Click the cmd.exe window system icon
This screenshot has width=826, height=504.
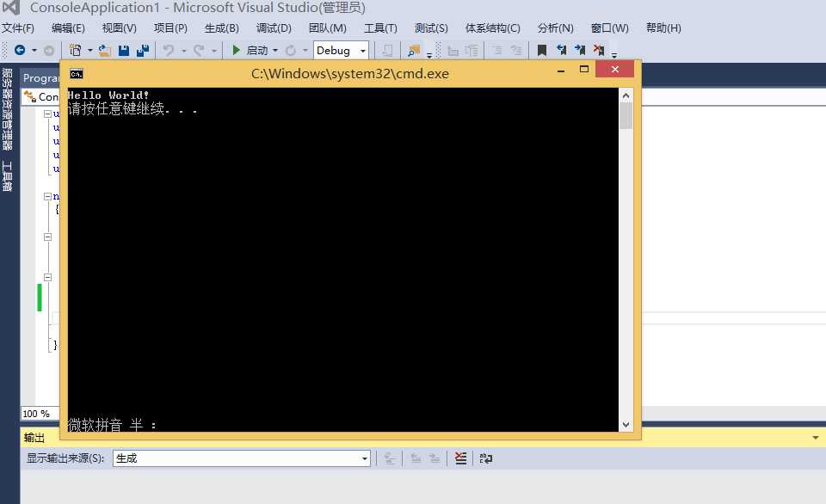pyautogui.click(x=77, y=74)
